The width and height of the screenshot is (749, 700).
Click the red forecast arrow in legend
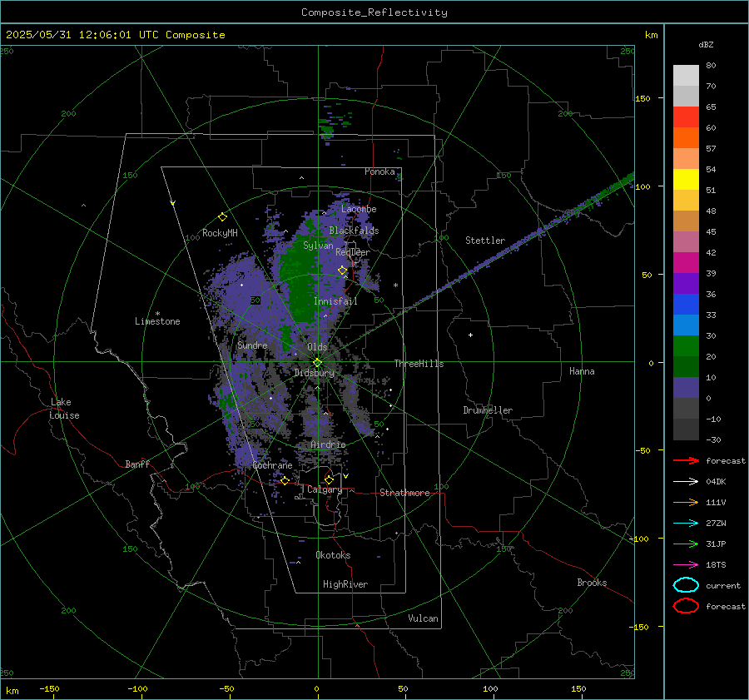point(686,460)
